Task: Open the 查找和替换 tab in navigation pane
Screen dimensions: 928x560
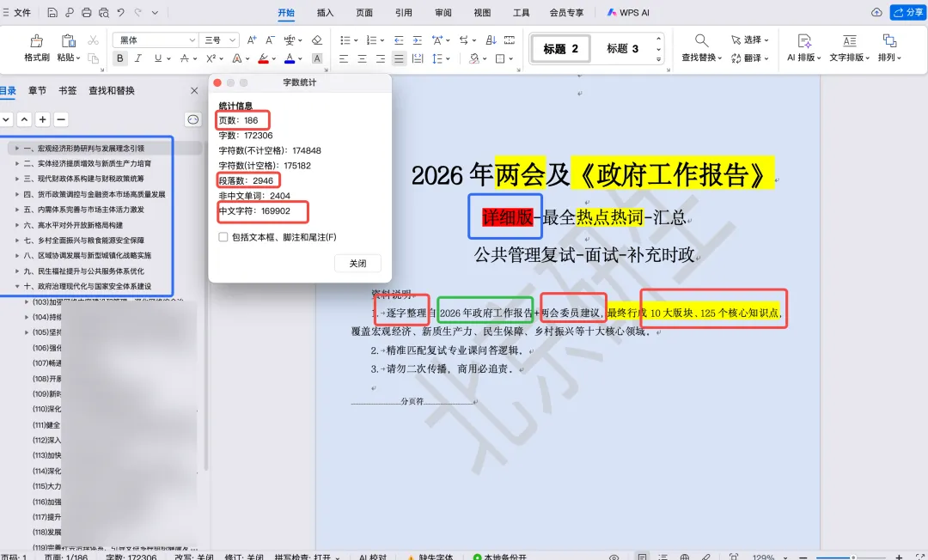Action: pyautogui.click(x=112, y=90)
